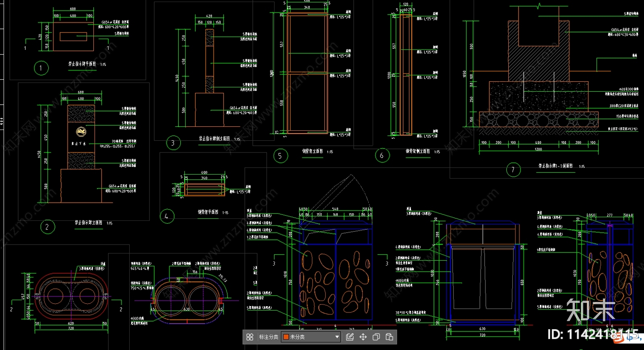Click the circled number 4 drawing marker
Screen dimensions: 644x350
167,216
